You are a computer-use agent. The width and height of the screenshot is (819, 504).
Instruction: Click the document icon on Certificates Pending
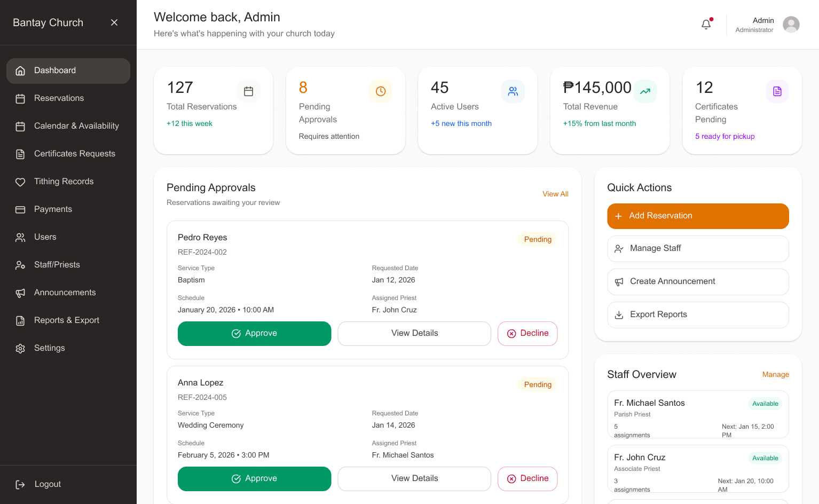(x=777, y=91)
